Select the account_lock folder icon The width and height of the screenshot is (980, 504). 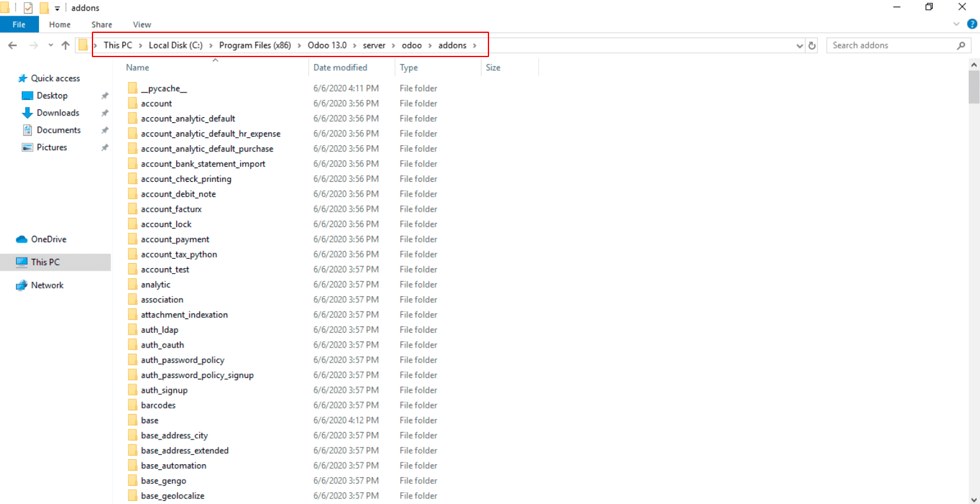[132, 224]
